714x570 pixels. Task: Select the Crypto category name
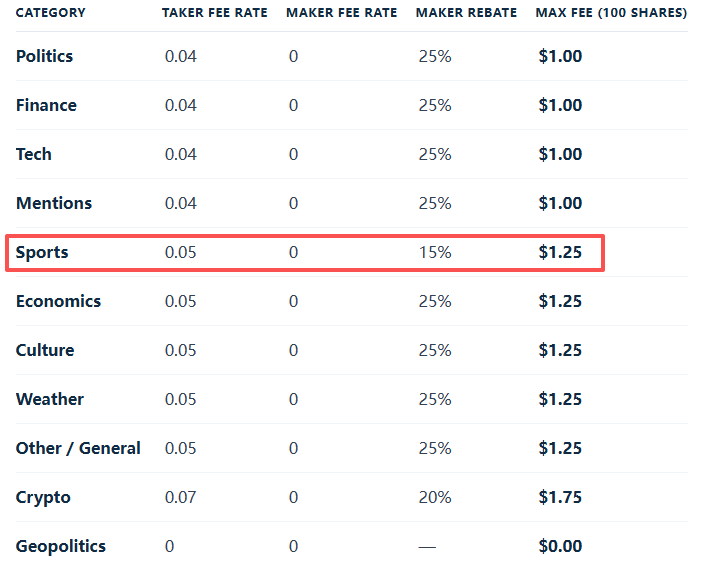pyautogui.click(x=43, y=498)
